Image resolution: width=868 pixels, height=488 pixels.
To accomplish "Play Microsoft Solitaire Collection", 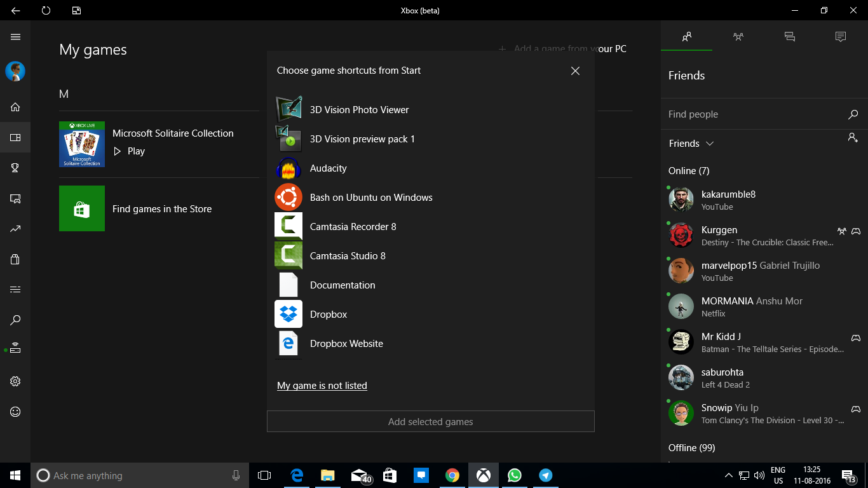I will [129, 151].
